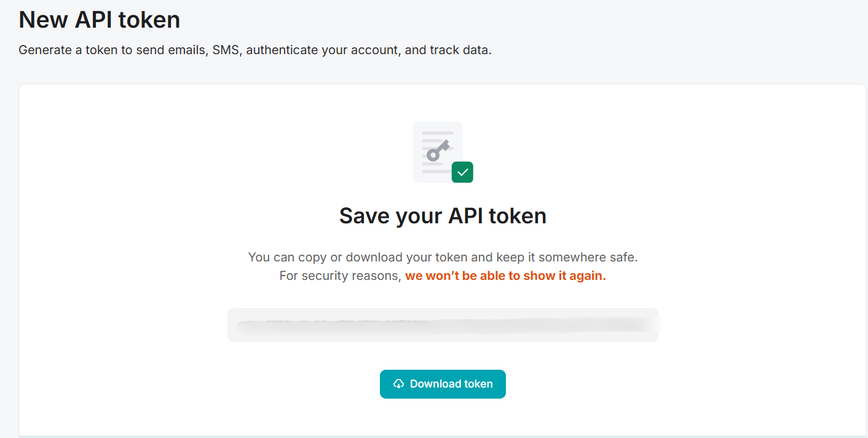Screen dimensions: 868x438
Task: Click the orange warning text about token visibility
Action: tap(505, 276)
